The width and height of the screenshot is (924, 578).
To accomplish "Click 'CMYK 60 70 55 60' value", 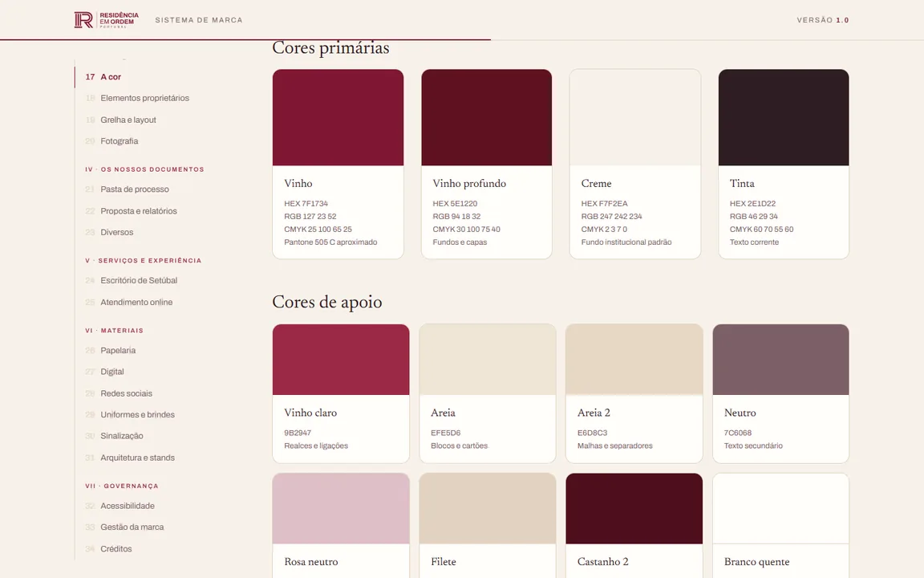I will (761, 230).
